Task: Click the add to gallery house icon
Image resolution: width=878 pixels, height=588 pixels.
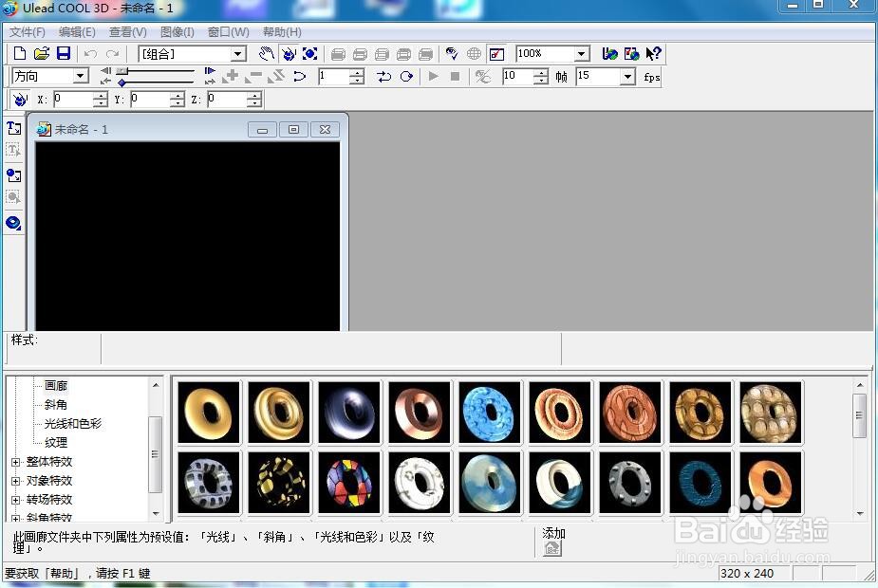Action: [x=552, y=549]
